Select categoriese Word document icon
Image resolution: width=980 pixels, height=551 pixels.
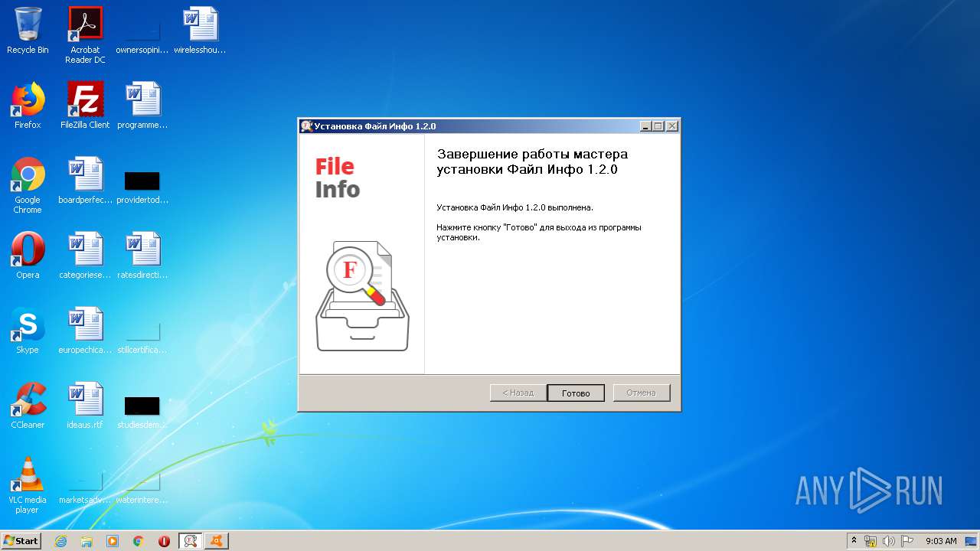(x=85, y=256)
